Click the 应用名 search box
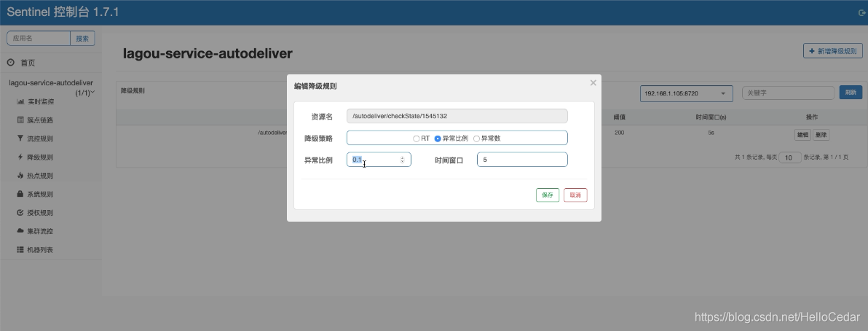Screen dimensions: 868x331 [38, 38]
